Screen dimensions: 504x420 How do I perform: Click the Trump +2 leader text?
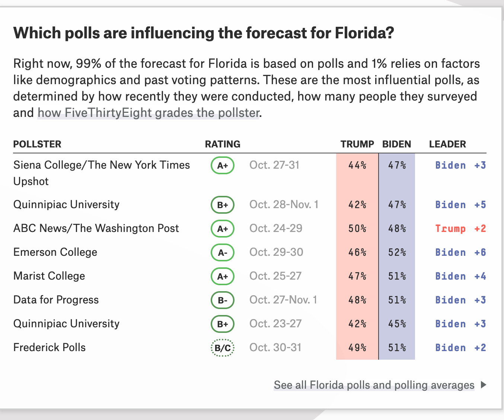460,229
